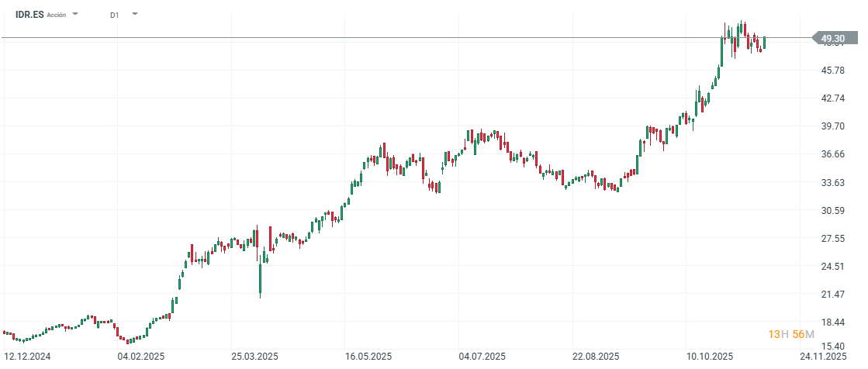868x369 pixels.
Task: Select the 25.03.2025 time axis label
Action: click(x=254, y=357)
